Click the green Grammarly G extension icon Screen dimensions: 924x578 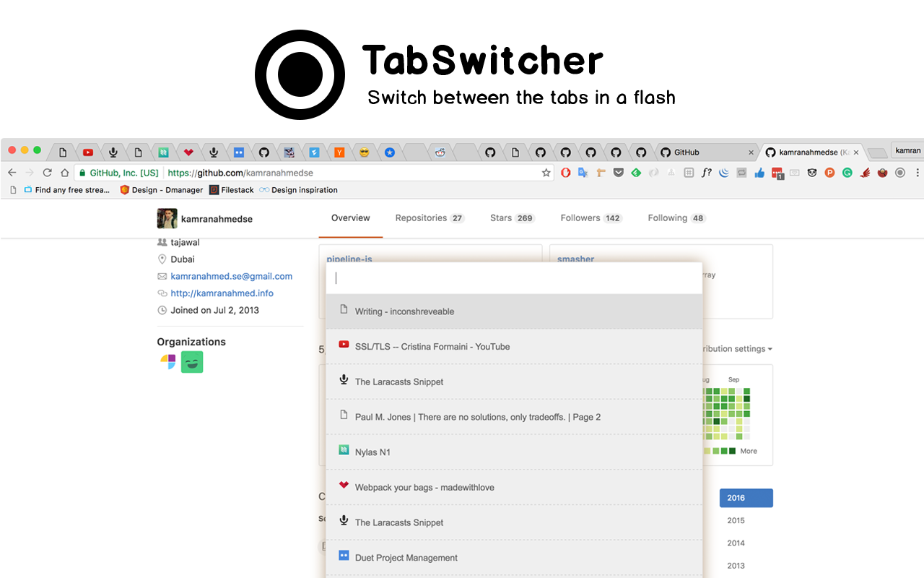847,173
